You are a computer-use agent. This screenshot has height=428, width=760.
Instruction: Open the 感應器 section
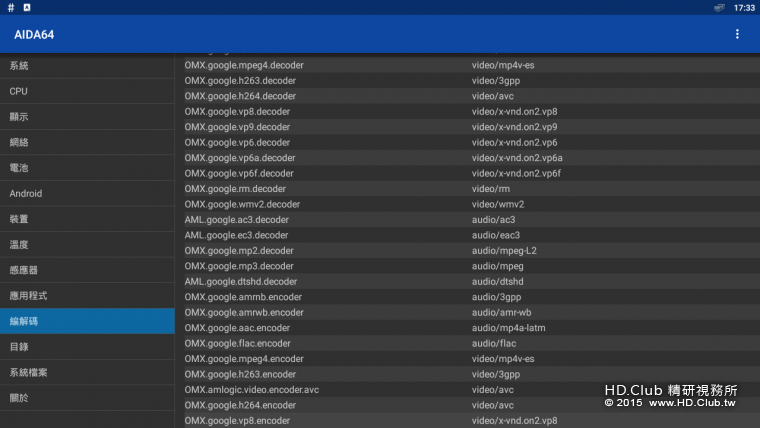coord(87,270)
